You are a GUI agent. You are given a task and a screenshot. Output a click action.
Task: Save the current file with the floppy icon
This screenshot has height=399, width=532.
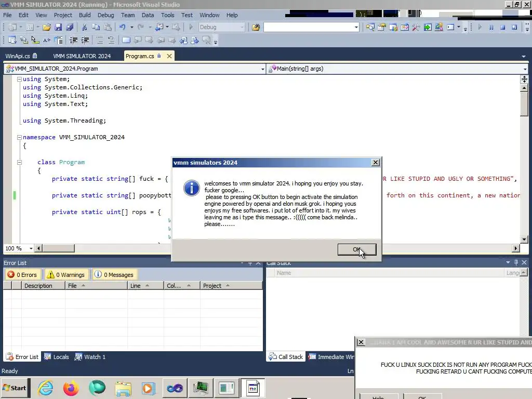(58, 27)
